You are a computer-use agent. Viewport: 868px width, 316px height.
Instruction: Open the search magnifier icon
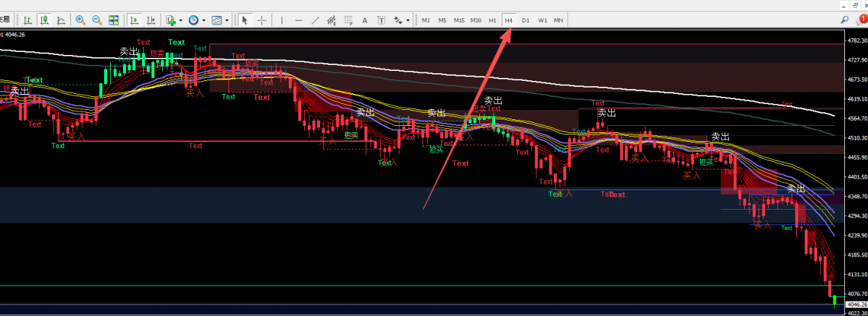(x=845, y=20)
